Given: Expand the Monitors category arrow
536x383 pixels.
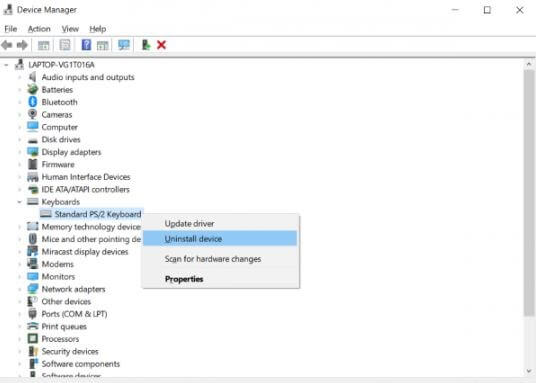Looking at the screenshot, I should (x=19, y=276).
